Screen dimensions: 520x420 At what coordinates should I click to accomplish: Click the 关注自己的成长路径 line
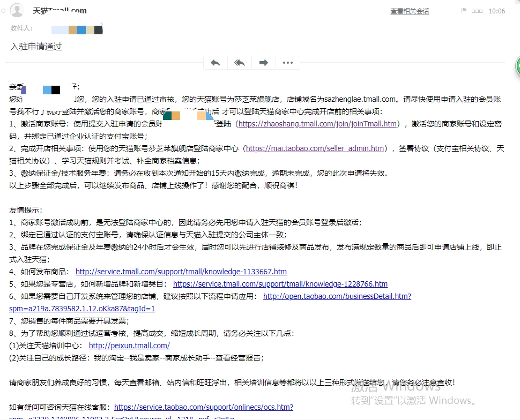137,358
